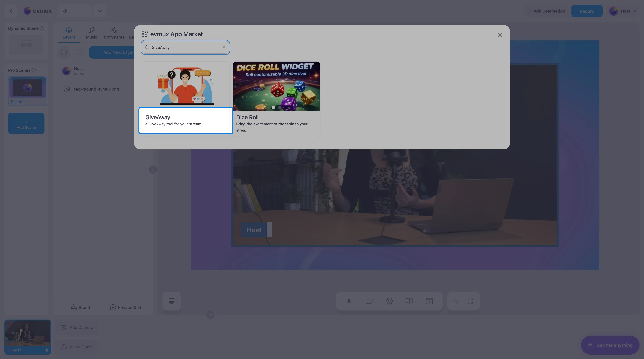Click Invite Guest
Viewport: 644px width, 359px height.
point(77,347)
